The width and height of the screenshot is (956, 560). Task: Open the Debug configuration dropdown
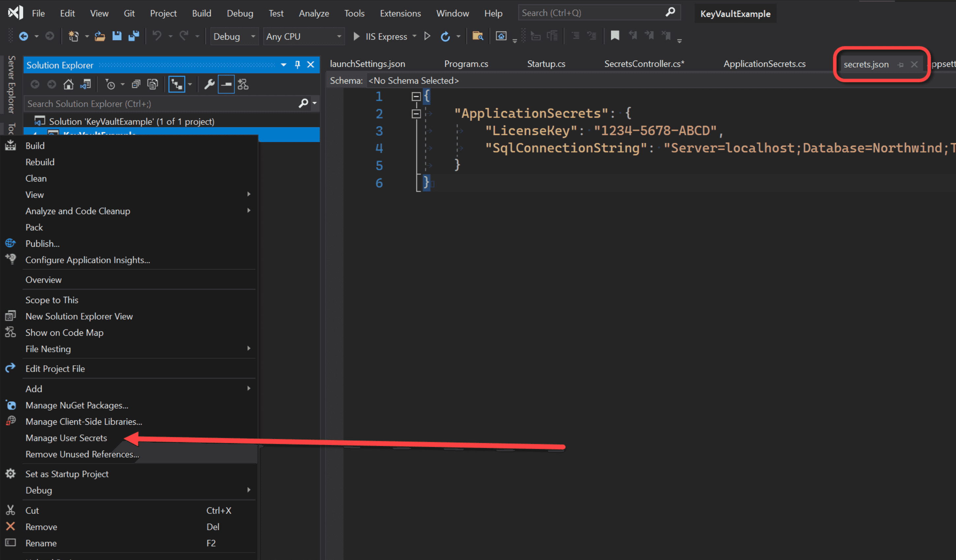(x=234, y=36)
